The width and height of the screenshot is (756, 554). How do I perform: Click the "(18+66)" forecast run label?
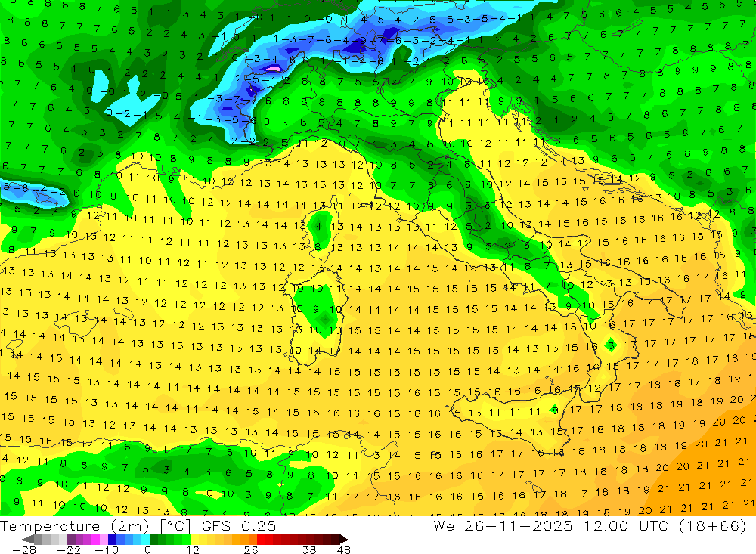(x=713, y=525)
